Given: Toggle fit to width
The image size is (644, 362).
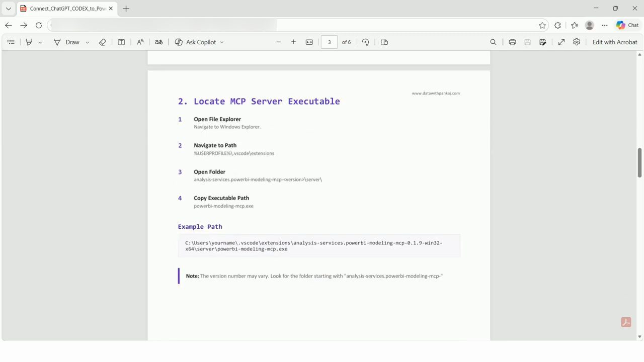Looking at the screenshot, I should (309, 42).
